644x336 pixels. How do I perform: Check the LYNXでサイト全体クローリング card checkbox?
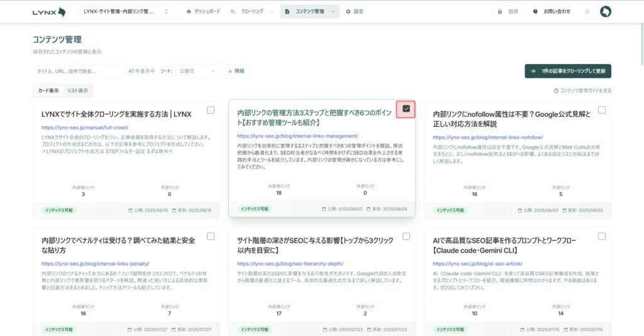point(211,110)
